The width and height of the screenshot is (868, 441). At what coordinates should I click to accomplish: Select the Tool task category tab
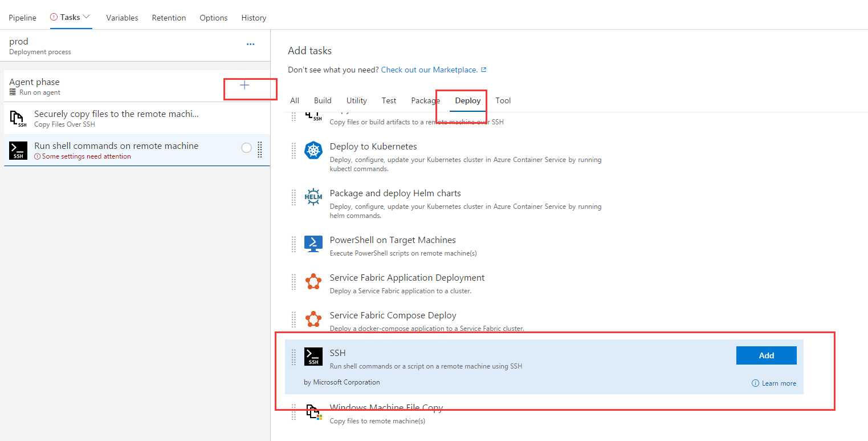[x=503, y=100]
